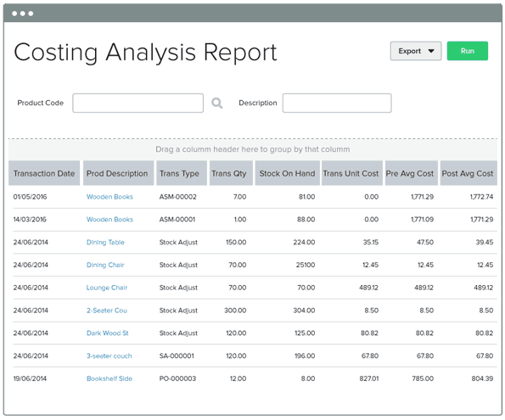Screen dimensions: 505x420
Task: Click the 224.00 stock on hand value
Action: coord(304,242)
